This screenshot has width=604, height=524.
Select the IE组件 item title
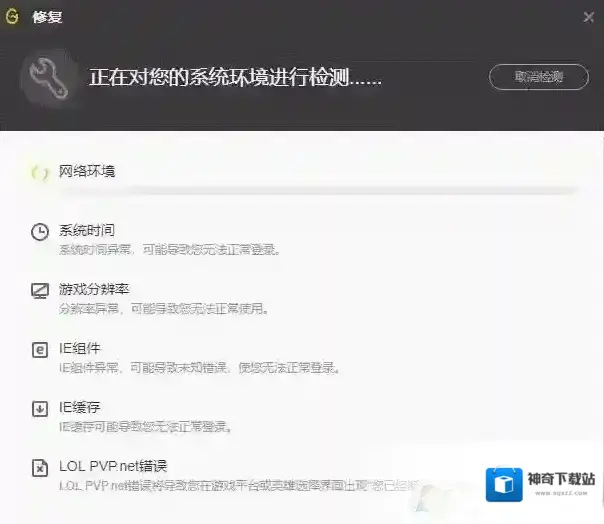pos(80,348)
